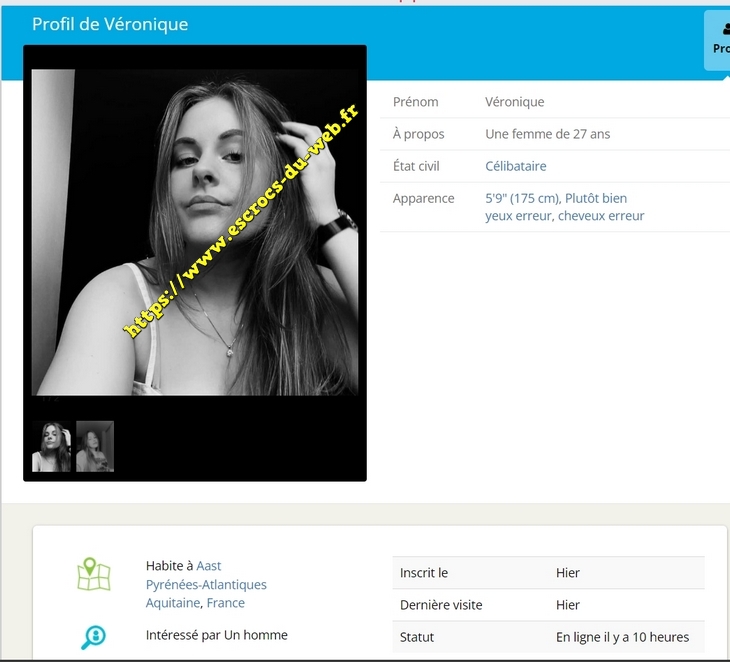Image resolution: width=730 pixels, height=662 pixels.
Task: Click the Célibataire link
Action: [515, 166]
